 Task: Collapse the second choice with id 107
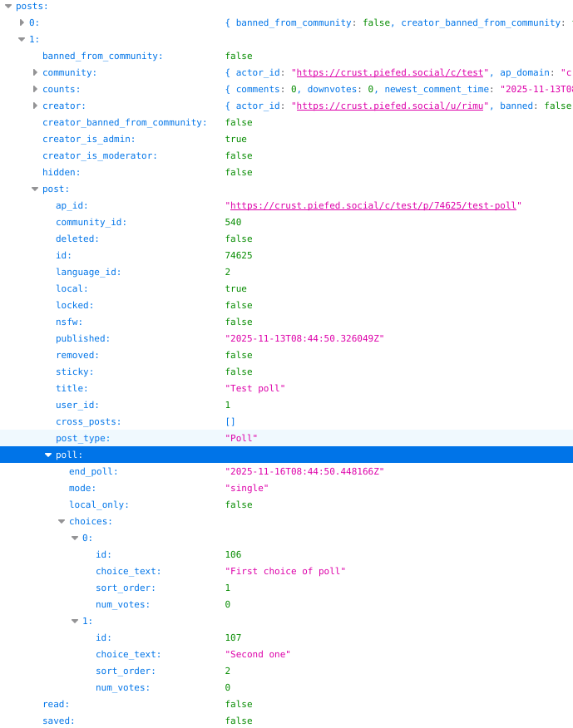point(75,621)
